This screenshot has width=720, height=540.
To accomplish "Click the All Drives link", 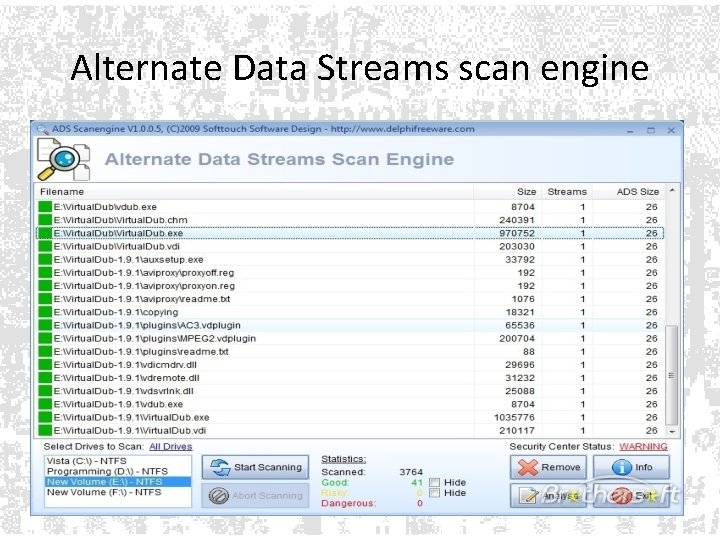I will [171, 446].
